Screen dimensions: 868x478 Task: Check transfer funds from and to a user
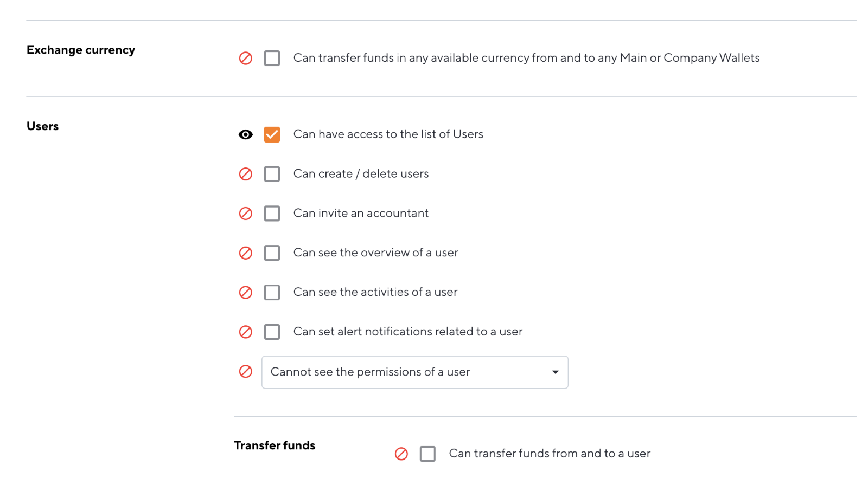tap(427, 454)
